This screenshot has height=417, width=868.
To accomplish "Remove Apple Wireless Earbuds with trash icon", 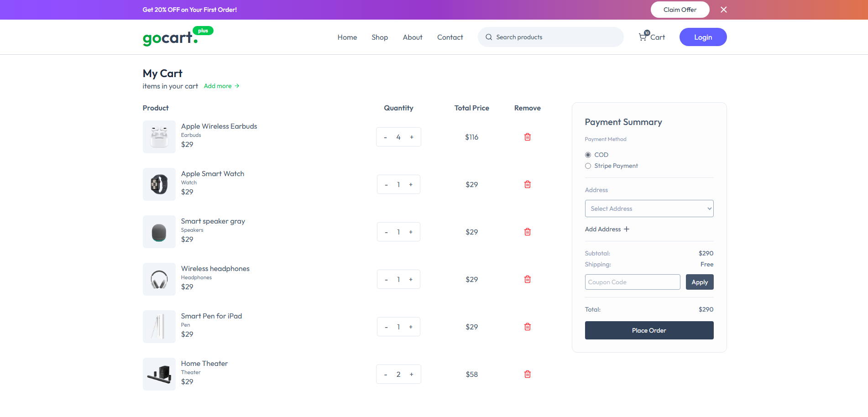I will coord(527,137).
